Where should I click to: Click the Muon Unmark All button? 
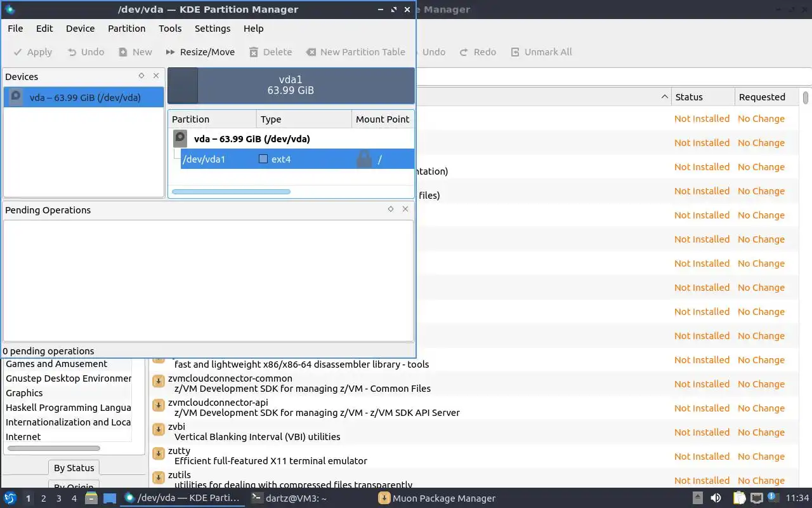click(541, 52)
